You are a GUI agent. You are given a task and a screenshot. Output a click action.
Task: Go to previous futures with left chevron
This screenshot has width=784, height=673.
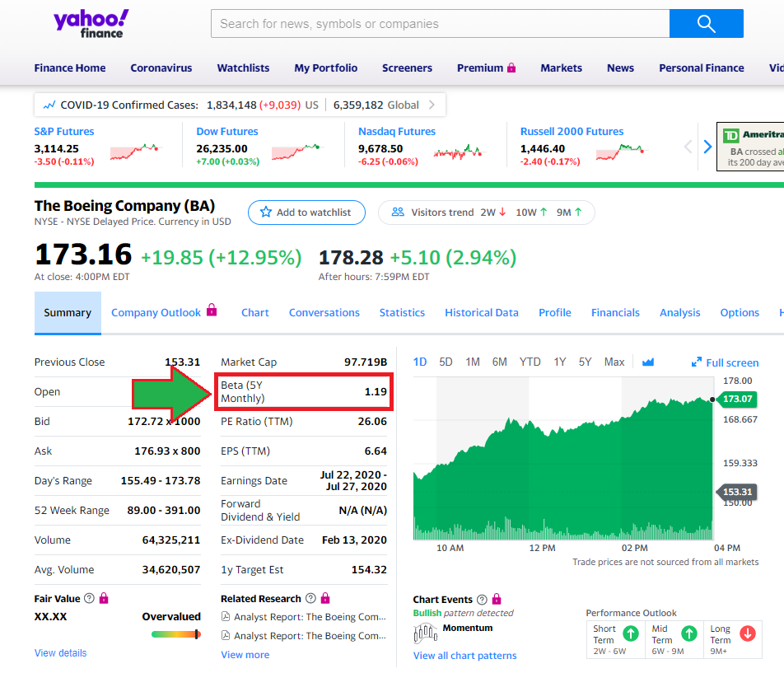[x=688, y=147]
